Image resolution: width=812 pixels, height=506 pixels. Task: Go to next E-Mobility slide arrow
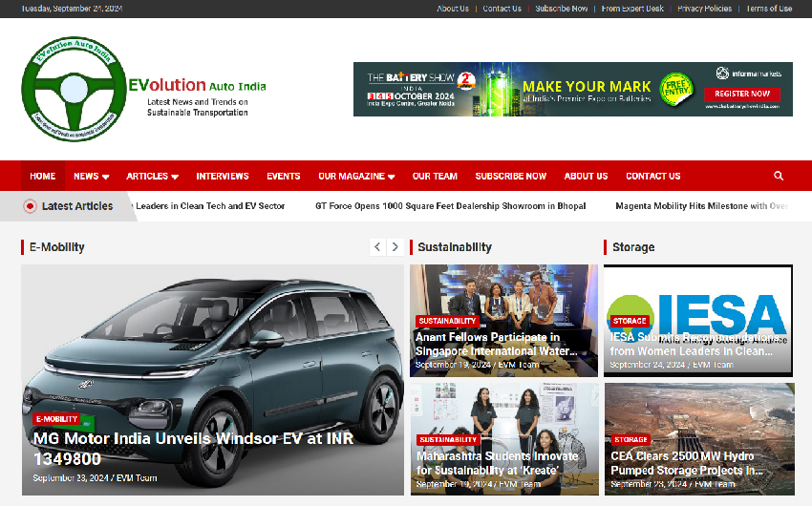[395, 246]
